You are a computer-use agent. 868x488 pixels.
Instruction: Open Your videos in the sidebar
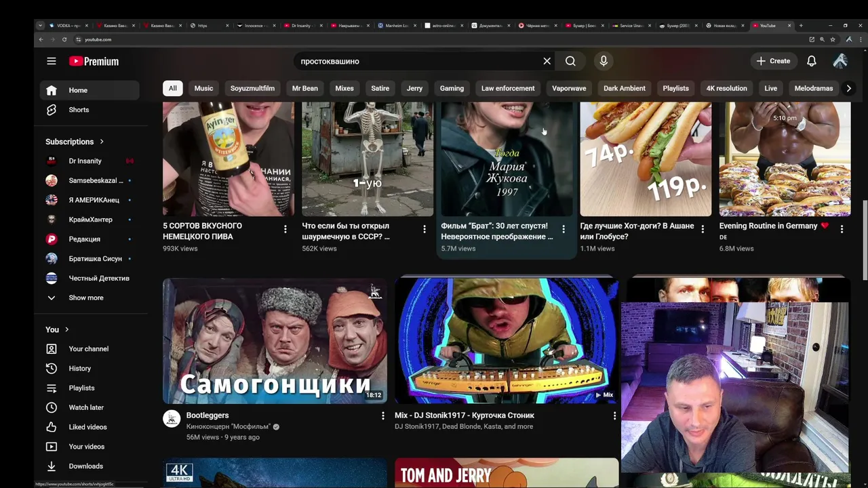pyautogui.click(x=90, y=447)
